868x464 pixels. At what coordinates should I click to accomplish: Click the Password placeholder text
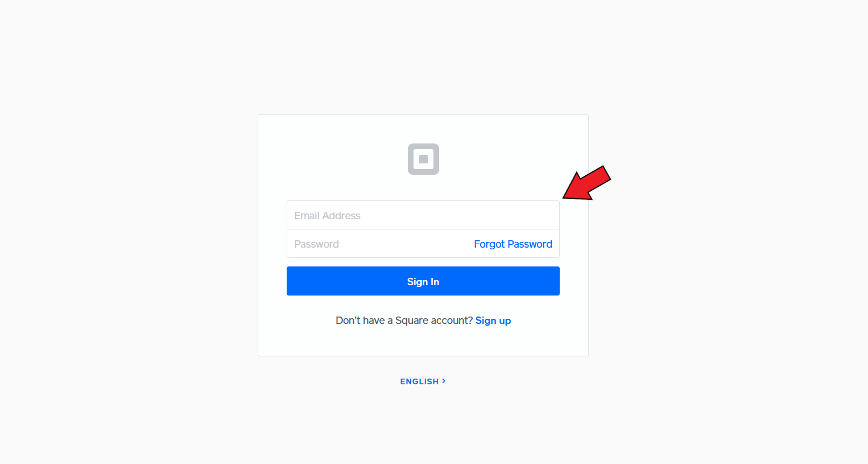[x=316, y=244]
